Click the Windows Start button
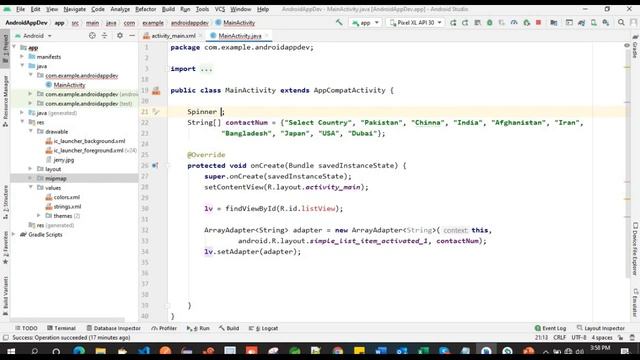 [x=11, y=351]
